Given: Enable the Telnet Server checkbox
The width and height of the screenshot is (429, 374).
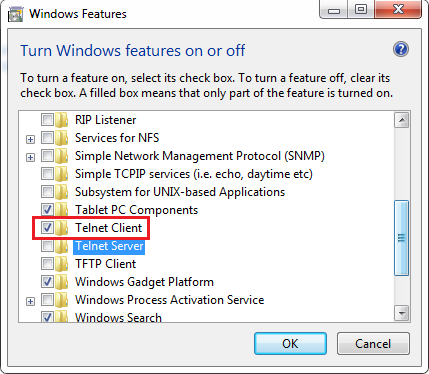Looking at the screenshot, I should 47,245.
